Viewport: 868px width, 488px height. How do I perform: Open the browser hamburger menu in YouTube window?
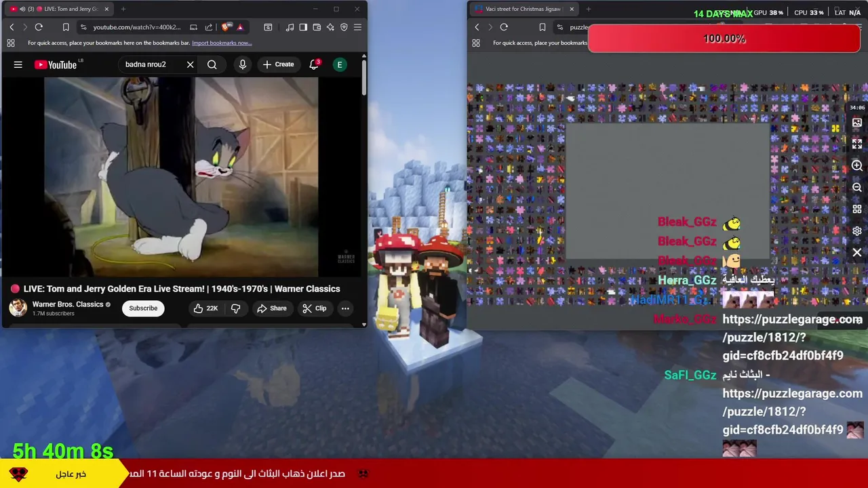(x=357, y=27)
